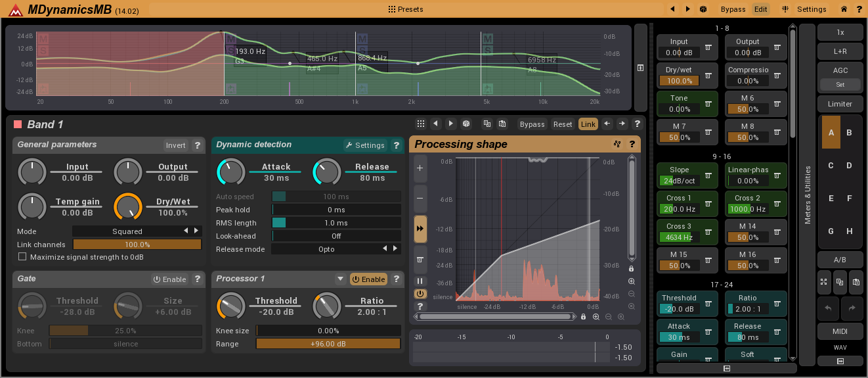Go to previous preset in top bar
The image size is (868, 378).
point(672,9)
